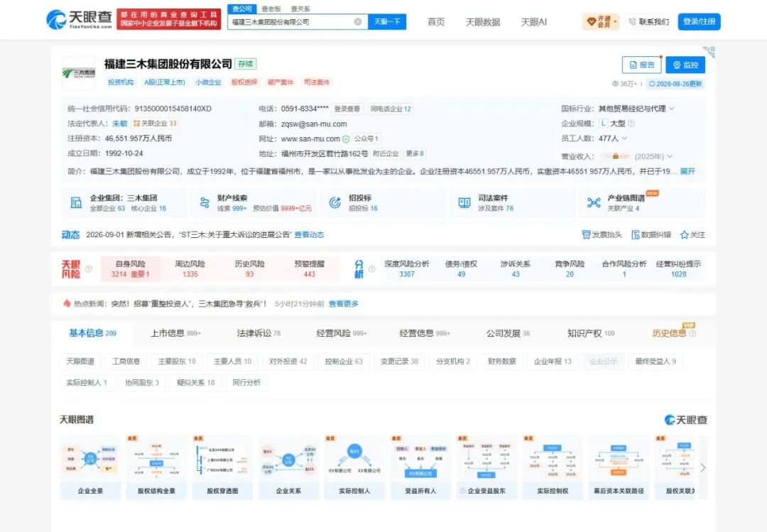767x532 pixels.
Task: Clear the search box with the X icon
Action: point(358,21)
